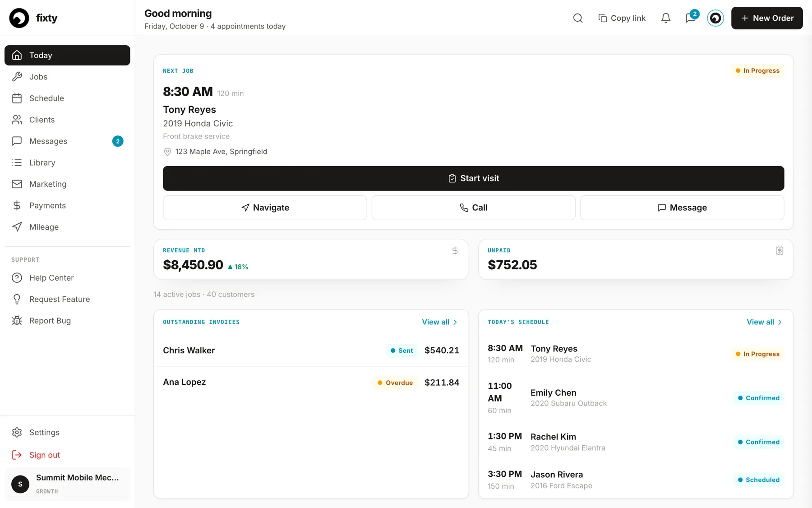Screen dimensions: 812x508
Task: Click the invoice icon in Unpaid card
Action: point(780,251)
